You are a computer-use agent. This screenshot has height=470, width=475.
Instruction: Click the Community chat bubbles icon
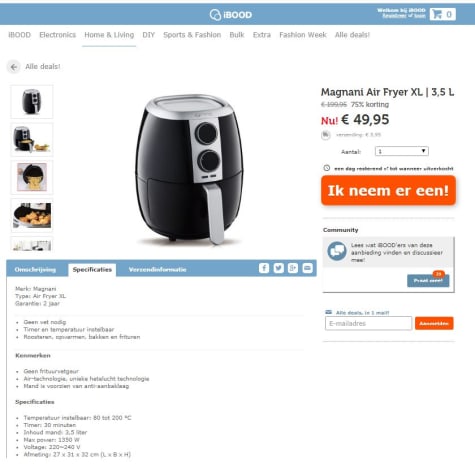tap(337, 251)
